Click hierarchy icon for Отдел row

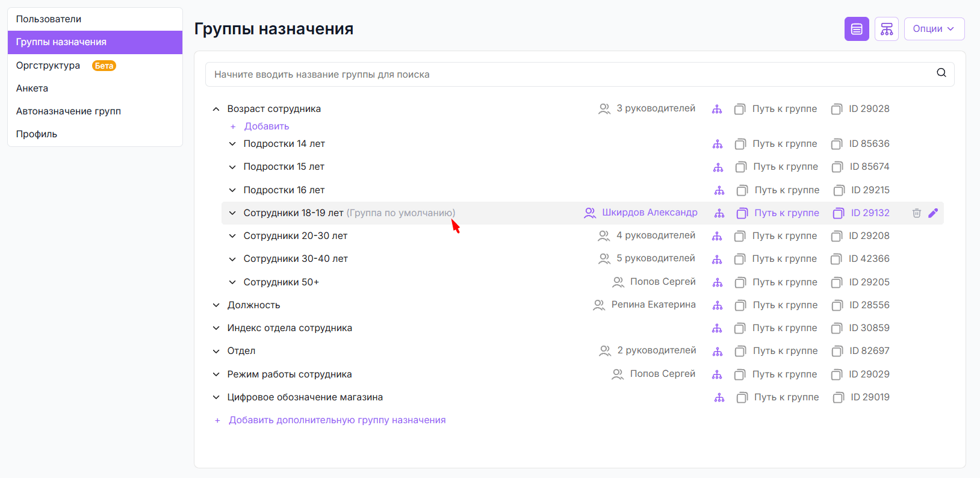pos(718,352)
